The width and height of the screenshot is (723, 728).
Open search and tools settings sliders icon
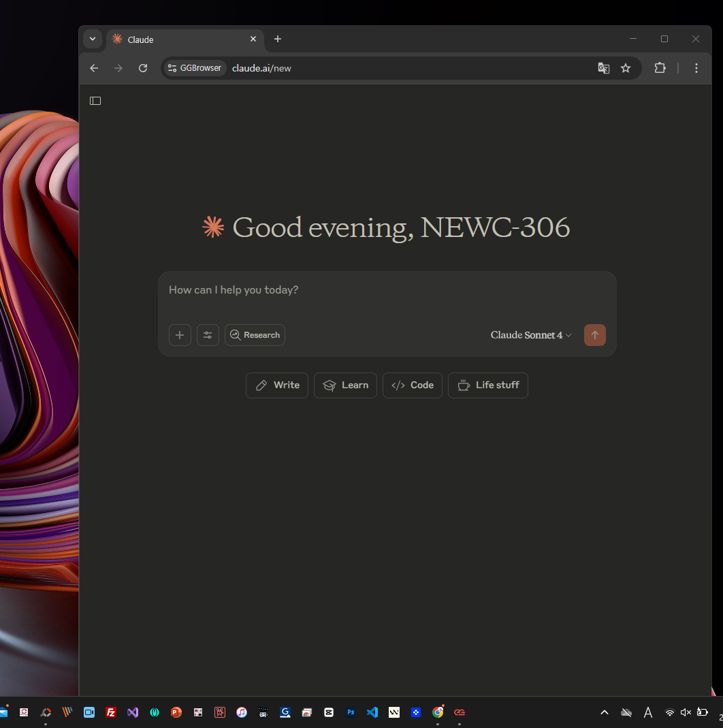pyautogui.click(x=208, y=335)
